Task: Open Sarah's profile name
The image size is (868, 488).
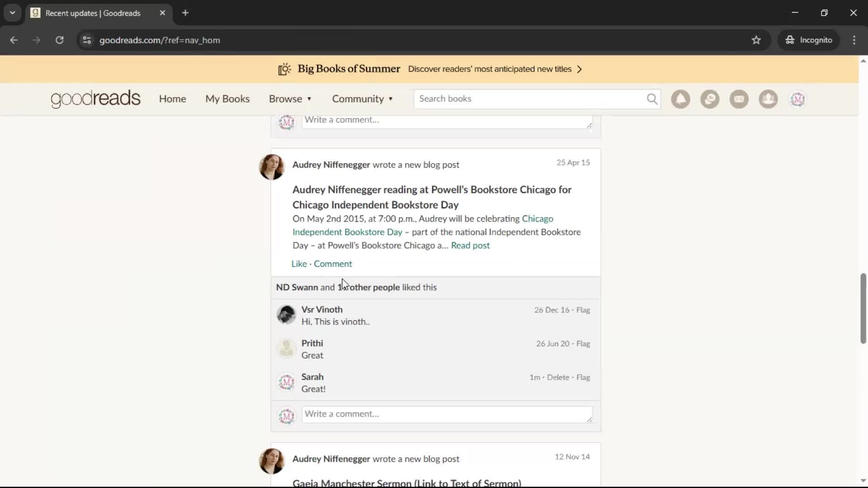Action: pyautogui.click(x=312, y=377)
